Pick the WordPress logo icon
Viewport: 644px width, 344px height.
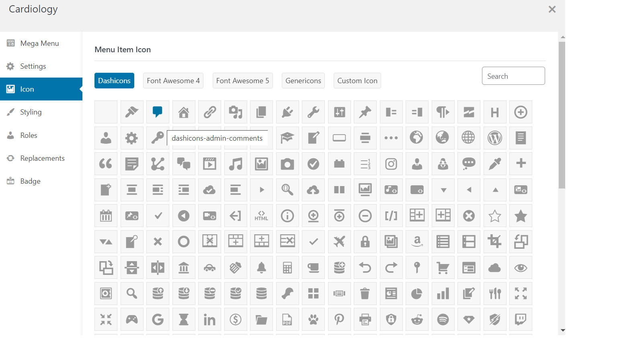495,138
